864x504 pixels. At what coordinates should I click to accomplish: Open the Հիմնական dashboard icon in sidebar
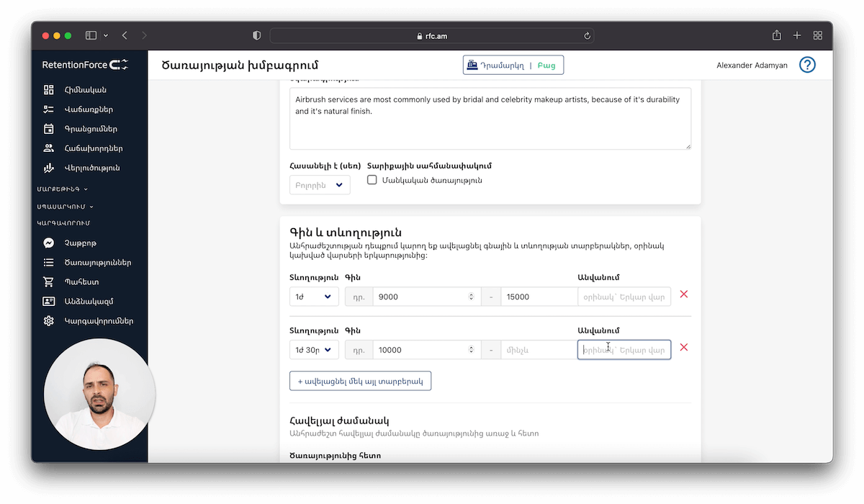(49, 90)
